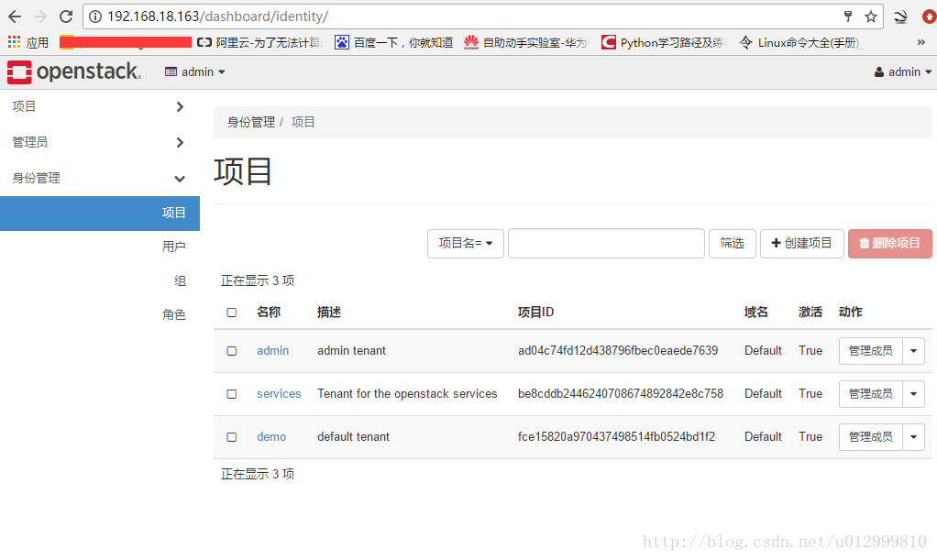Focus the project filter text field
The height and width of the screenshot is (560, 937).
click(606, 243)
